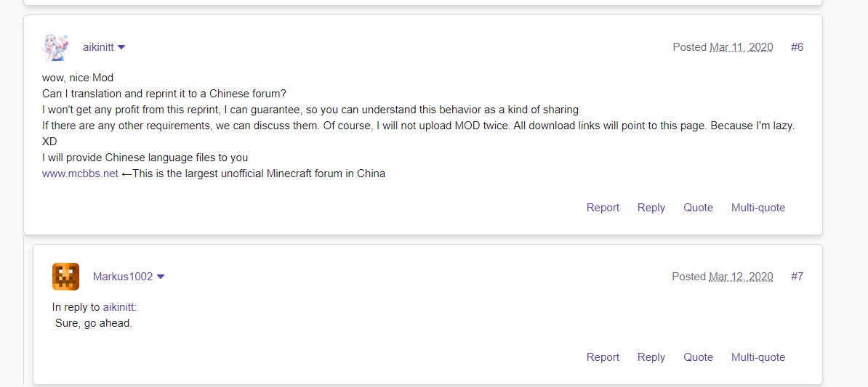Viewport: 868px width, 387px height.
Task: Report Markus1002's post #7
Action: 603,357
